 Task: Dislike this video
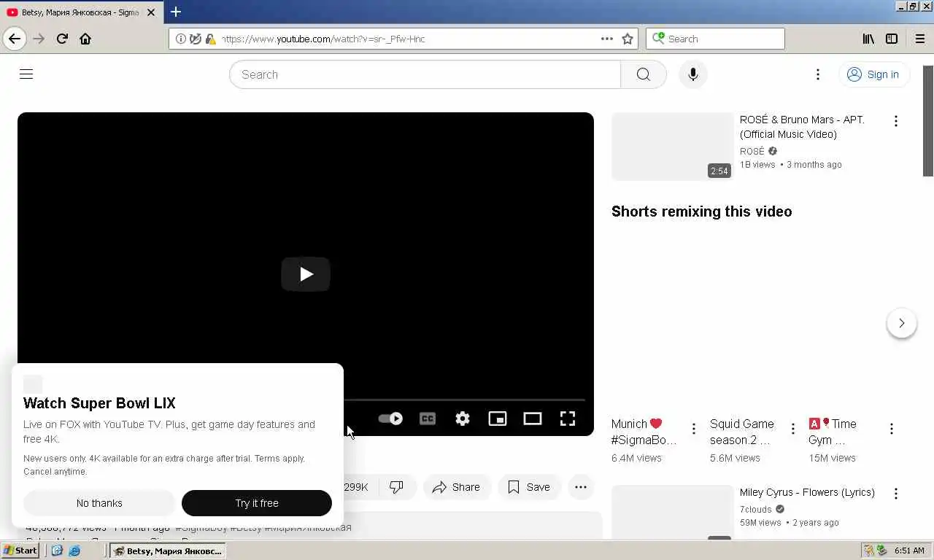396,487
